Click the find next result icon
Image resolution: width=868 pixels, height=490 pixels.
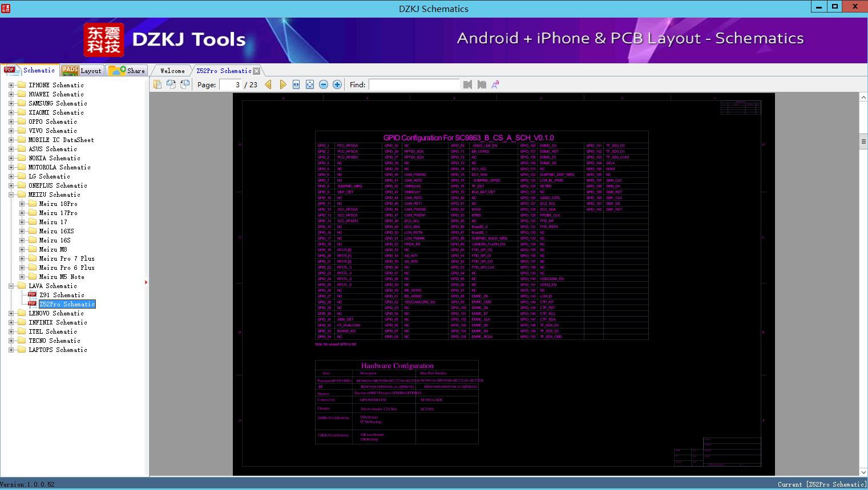482,84
